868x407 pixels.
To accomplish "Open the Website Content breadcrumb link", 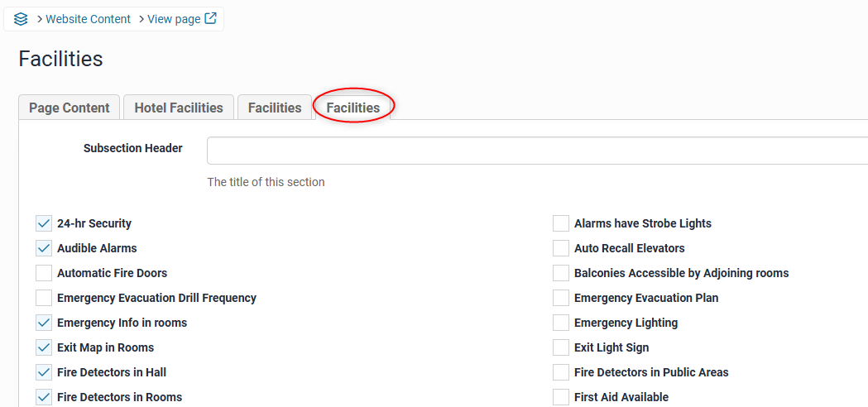I will (x=88, y=19).
